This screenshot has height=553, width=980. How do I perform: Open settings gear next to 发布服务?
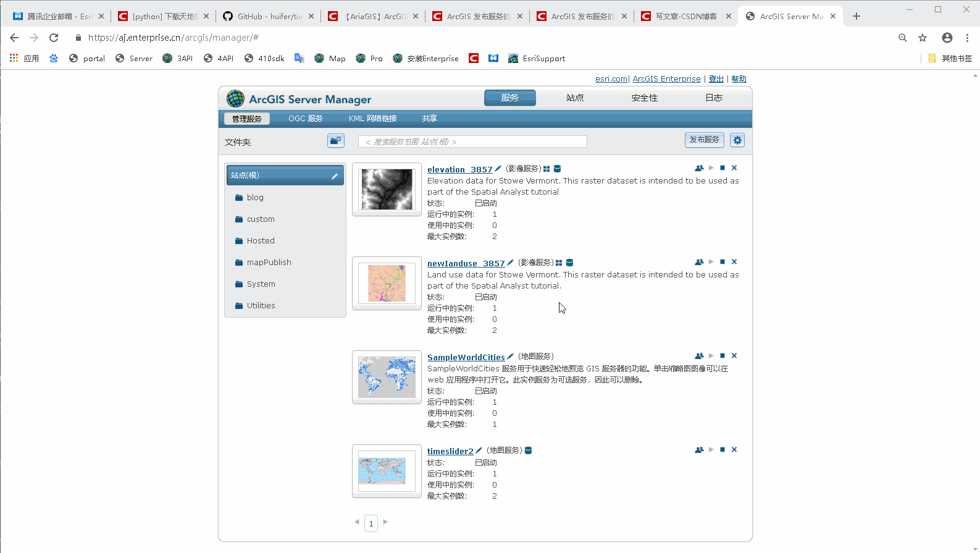(x=737, y=140)
